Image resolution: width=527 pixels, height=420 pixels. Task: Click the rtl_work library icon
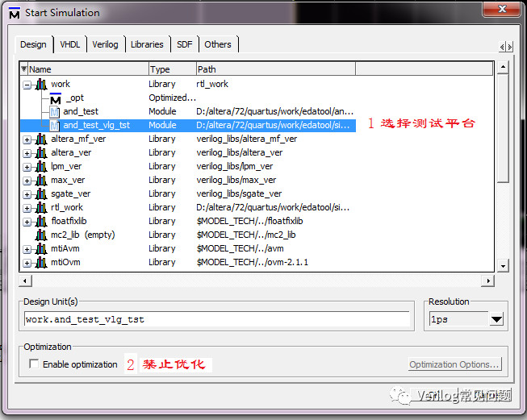pyautogui.click(x=41, y=208)
